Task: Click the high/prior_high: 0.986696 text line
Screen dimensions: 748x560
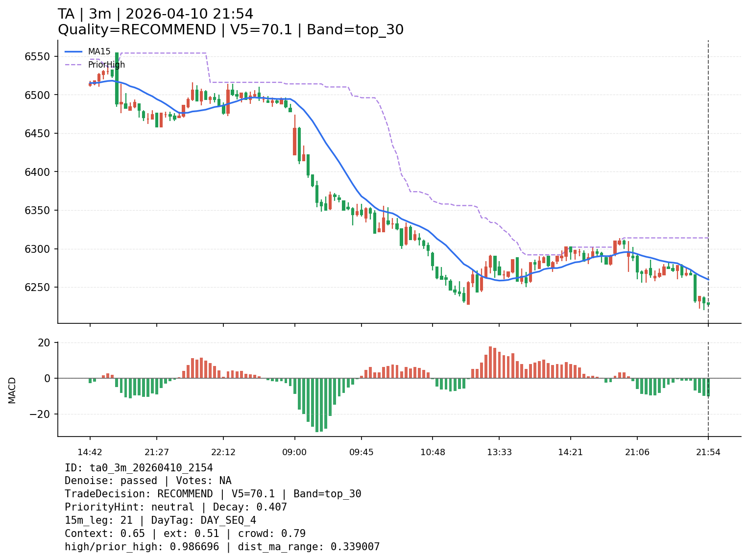Action: tap(222, 547)
